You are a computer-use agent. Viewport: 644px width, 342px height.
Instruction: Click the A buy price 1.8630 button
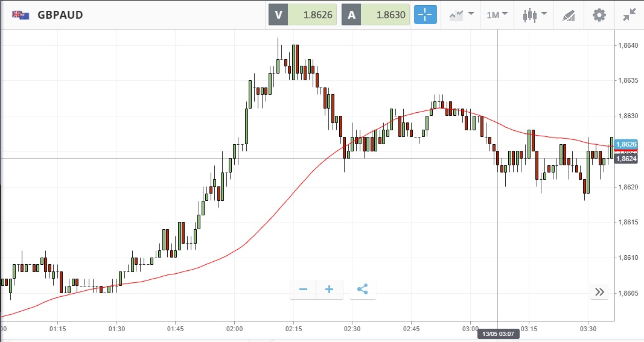pyautogui.click(x=376, y=15)
